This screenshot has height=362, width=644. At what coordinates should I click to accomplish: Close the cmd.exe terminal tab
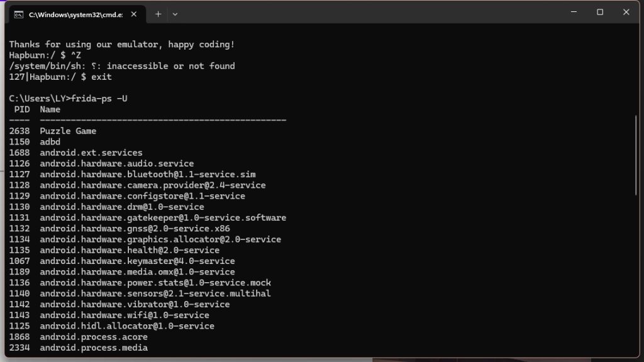click(x=134, y=14)
